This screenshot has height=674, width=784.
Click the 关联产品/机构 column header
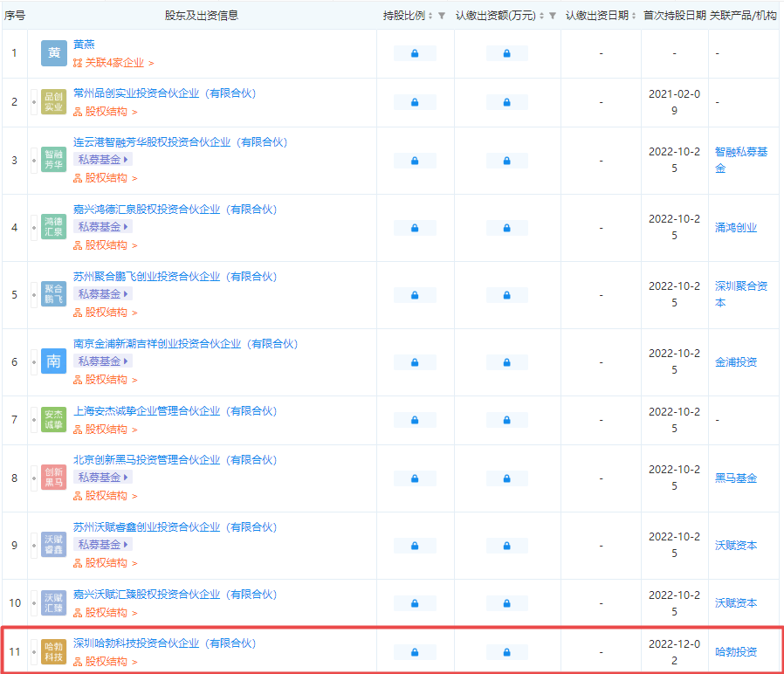click(743, 16)
